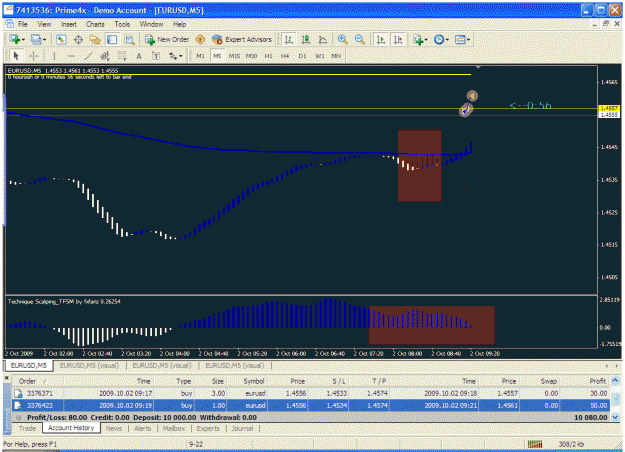Expand the Templates dropdown arrow
The height and width of the screenshot is (452, 625).
pos(468,40)
